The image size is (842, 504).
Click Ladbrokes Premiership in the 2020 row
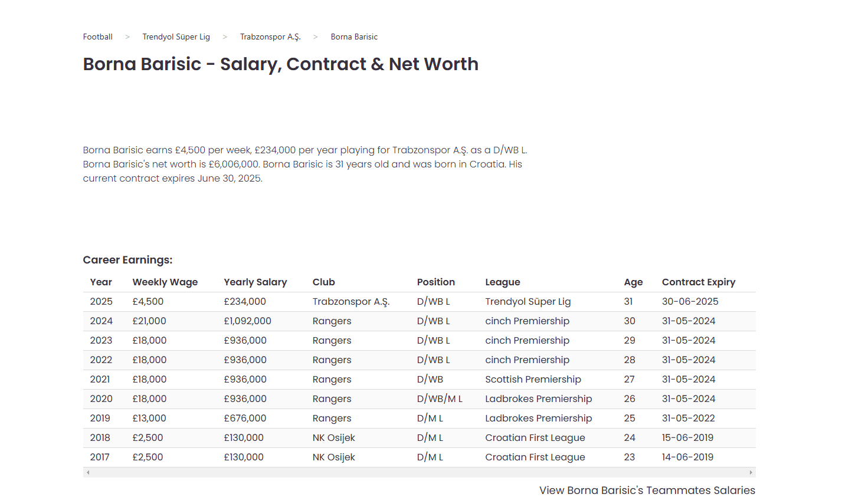[x=539, y=399]
